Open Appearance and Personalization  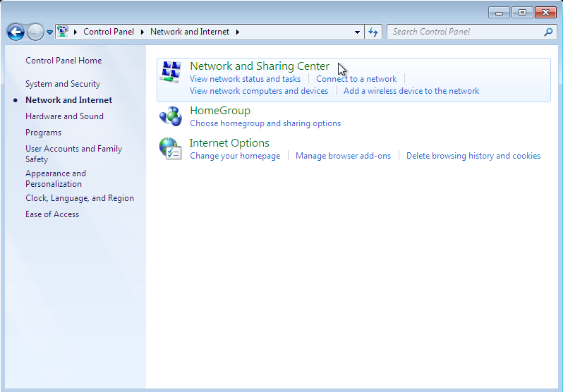56,178
